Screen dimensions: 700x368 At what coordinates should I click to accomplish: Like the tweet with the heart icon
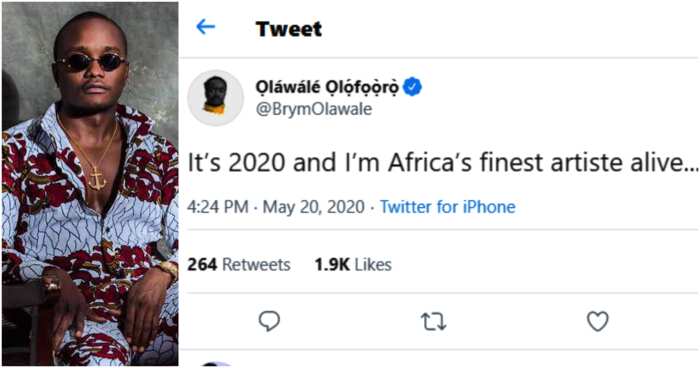click(x=597, y=322)
